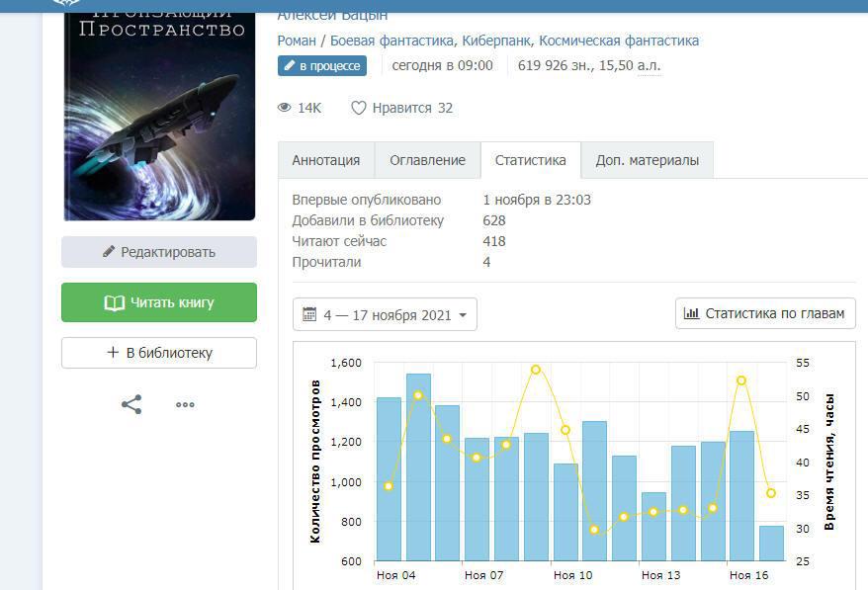Open the Киберпанк genre link
Viewport: 868px width, 590px height.
pos(499,41)
